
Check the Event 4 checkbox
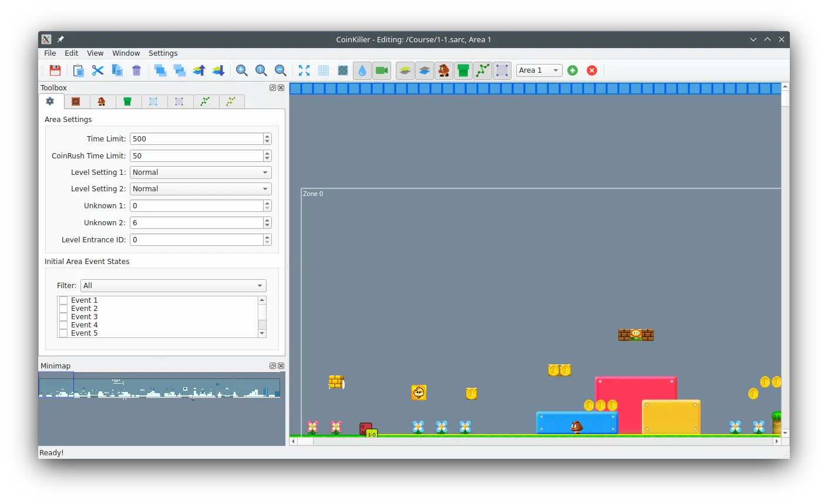click(63, 325)
